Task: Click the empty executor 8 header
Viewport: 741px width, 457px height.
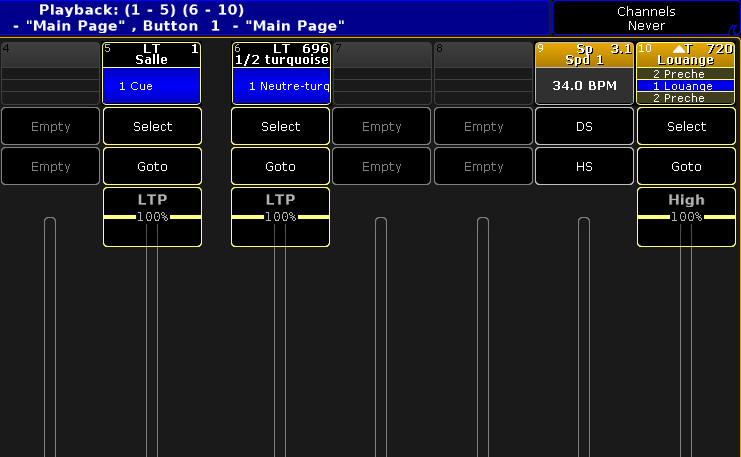Action: pyautogui.click(x=483, y=54)
